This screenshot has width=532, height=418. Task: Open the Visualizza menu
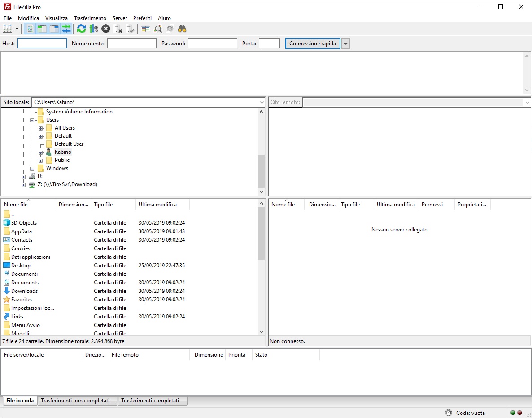[x=57, y=18]
